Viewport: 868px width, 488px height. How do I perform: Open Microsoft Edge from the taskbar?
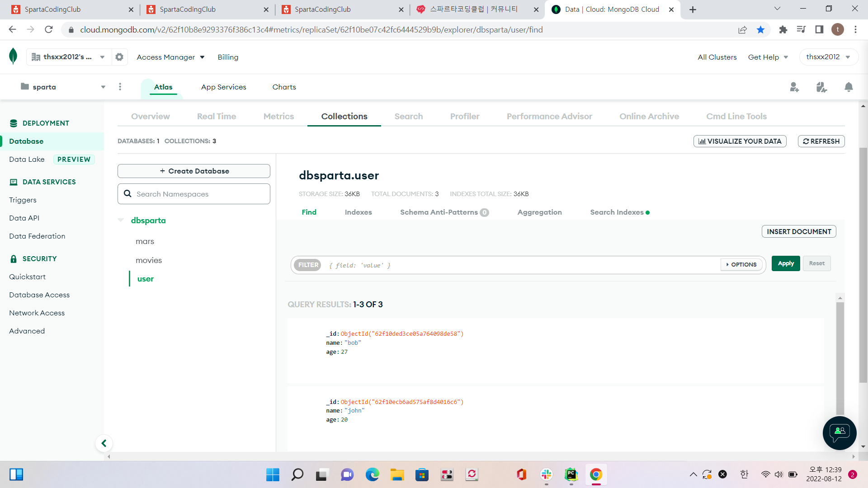point(372,474)
